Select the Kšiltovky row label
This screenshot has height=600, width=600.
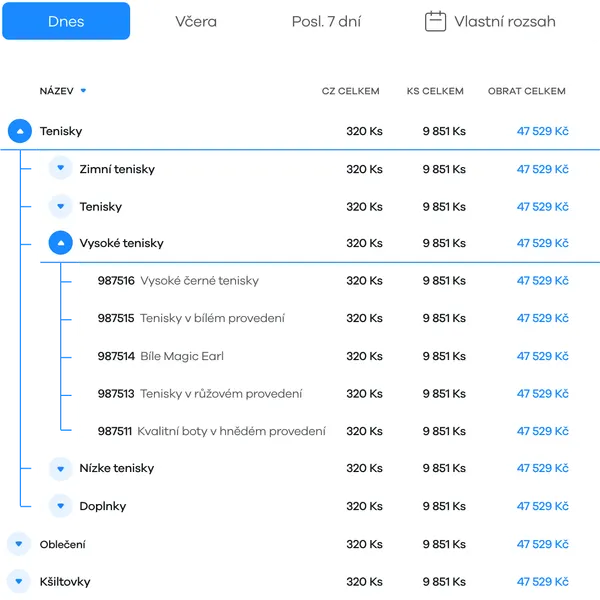coord(65,582)
